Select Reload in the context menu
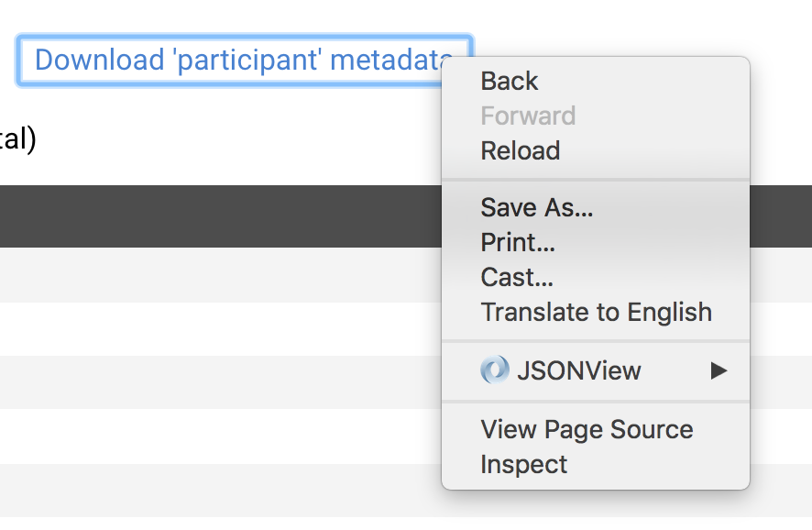This screenshot has width=812, height=530. (x=520, y=150)
